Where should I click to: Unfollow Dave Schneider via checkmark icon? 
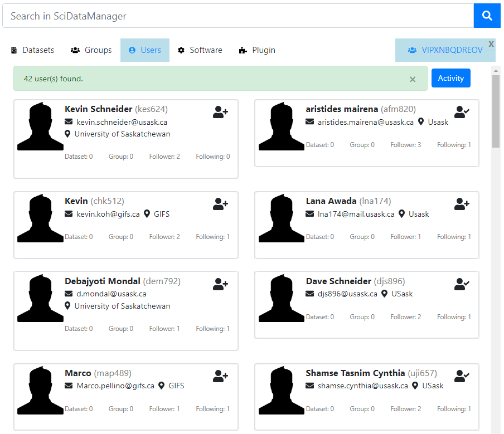point(462,284)
